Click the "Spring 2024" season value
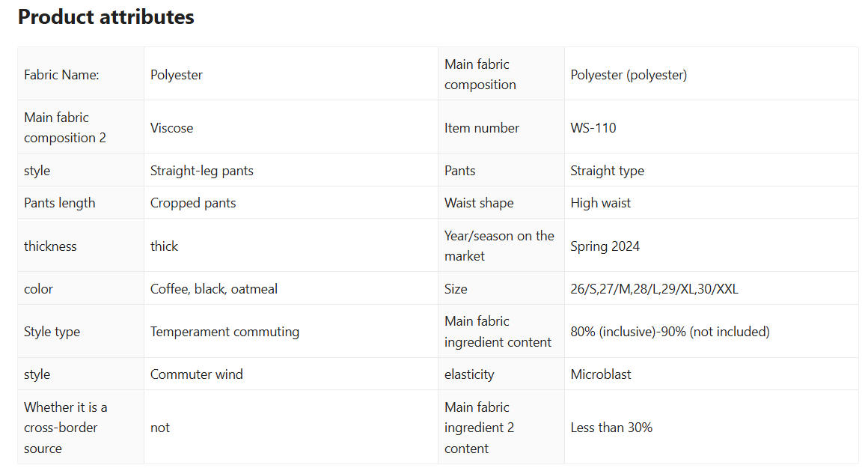Image resolution: width=868 pixels, height=471 pixels. coord(605,246)
